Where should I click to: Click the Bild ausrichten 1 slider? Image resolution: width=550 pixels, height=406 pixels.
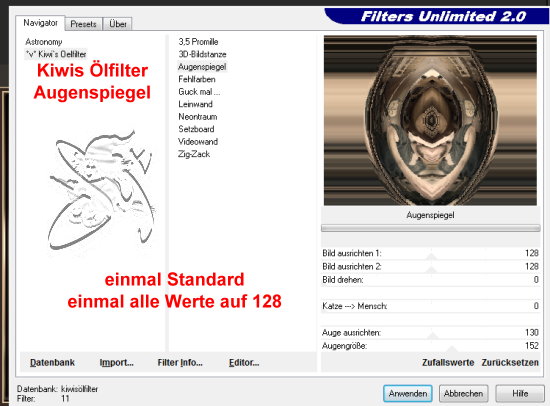[x=430, y=253]
